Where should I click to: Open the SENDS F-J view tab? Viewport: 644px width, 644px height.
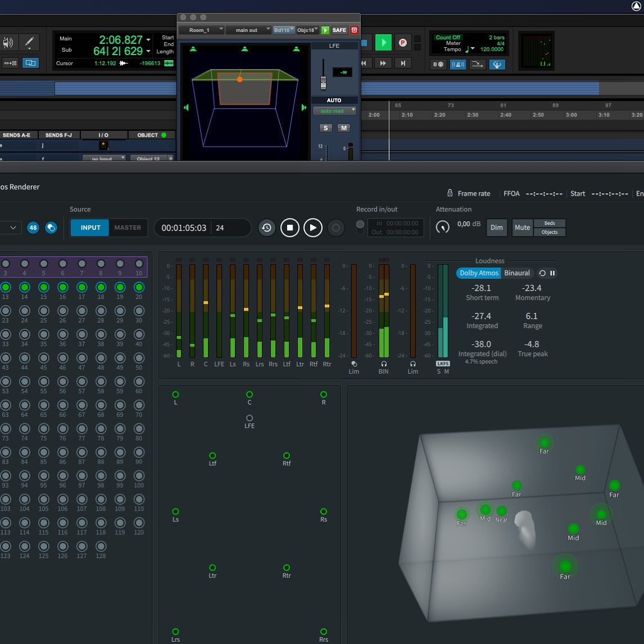click(x=58, y=135)
